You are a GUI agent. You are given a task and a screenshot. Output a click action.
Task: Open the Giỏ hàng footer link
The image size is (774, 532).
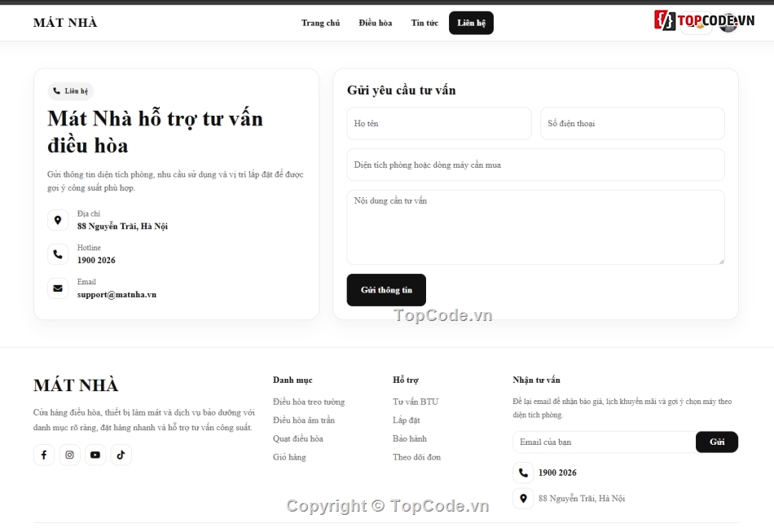pyautogui.click(x=290, y=457)
